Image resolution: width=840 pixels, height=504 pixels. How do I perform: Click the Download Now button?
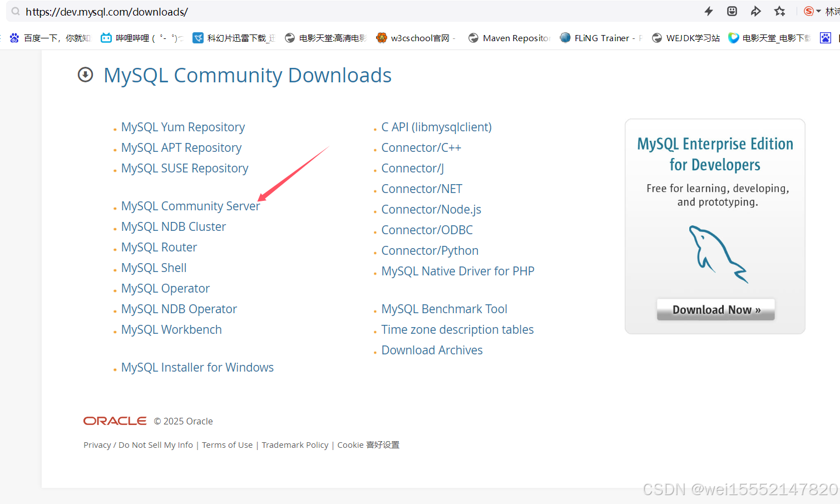716,309
